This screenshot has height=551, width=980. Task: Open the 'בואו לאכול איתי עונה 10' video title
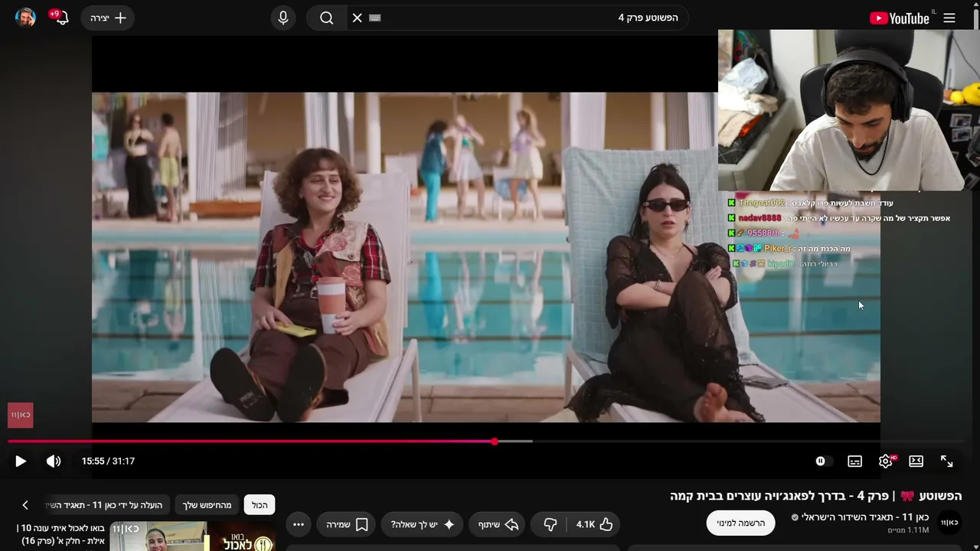[x=61, y=535]
